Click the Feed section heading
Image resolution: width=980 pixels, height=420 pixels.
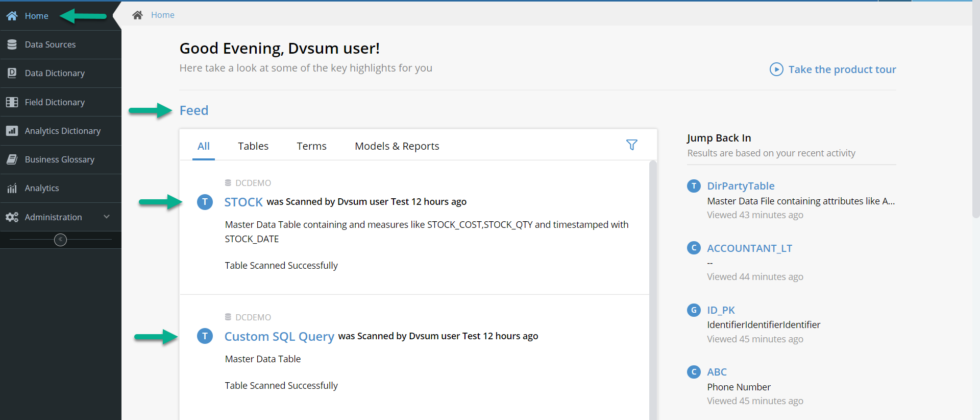coord(194,110)
